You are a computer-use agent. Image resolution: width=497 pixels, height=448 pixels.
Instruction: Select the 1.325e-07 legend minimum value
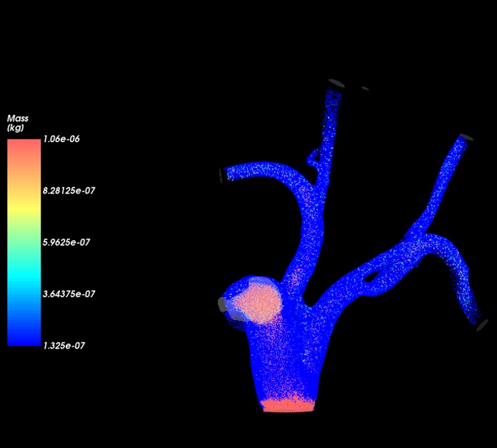[x=64, y=346]
